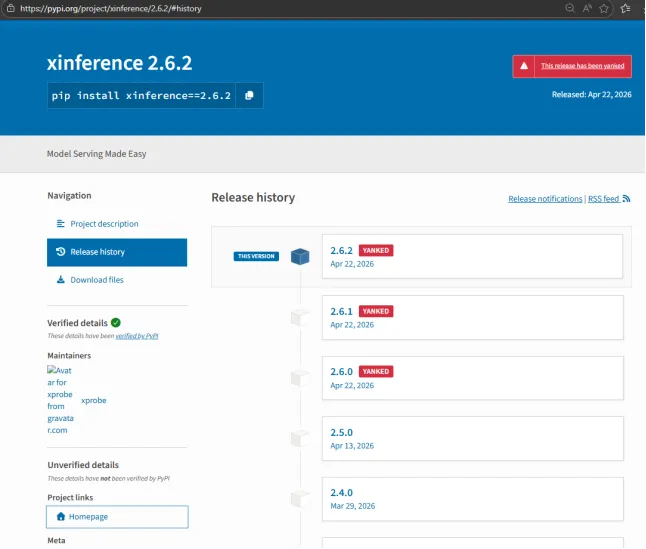Click the Homepage house icon
The width and height of the screenshot is (646, 549).
pos(61,517)
